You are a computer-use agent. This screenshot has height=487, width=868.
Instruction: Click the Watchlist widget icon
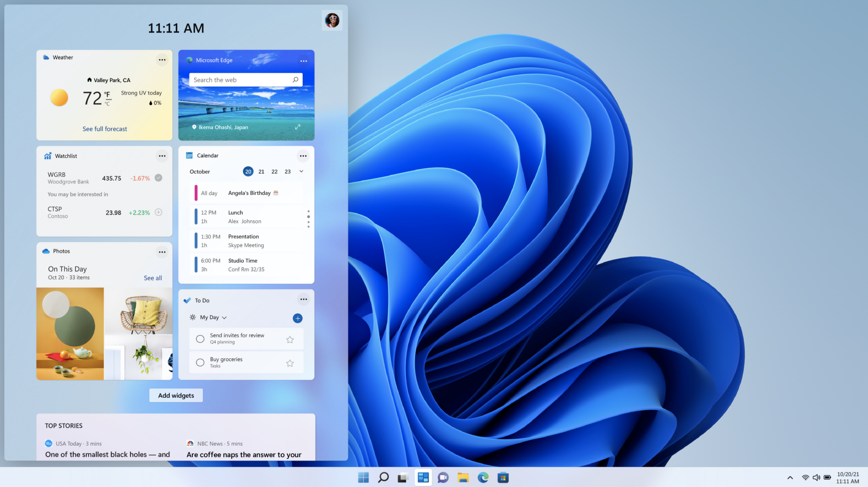pyautogui.click(x=47, y=155)
